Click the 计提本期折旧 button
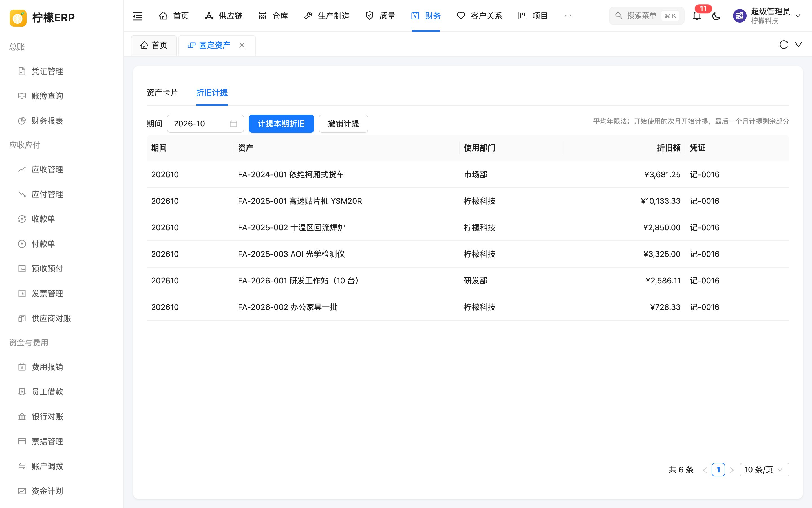The image size is (812, 508). tap(281, 124)
